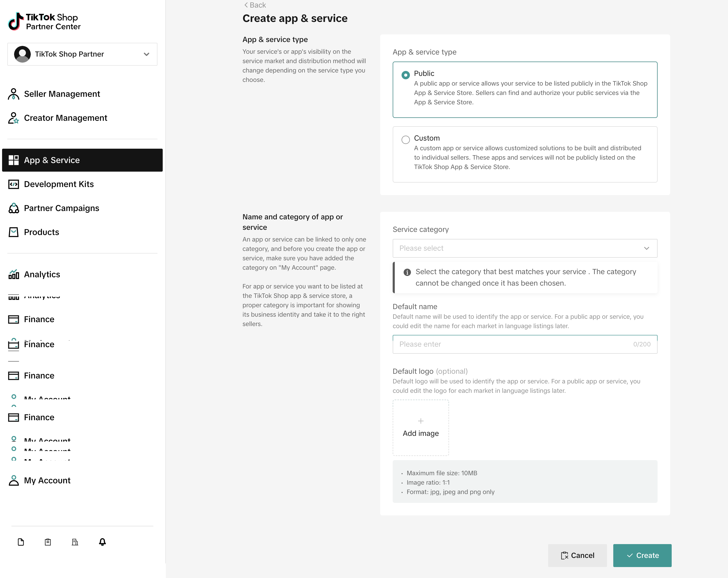The width and height of the screenshot is (728, 578).
Task: Click the Create button
Action: (x=642, y=555)
